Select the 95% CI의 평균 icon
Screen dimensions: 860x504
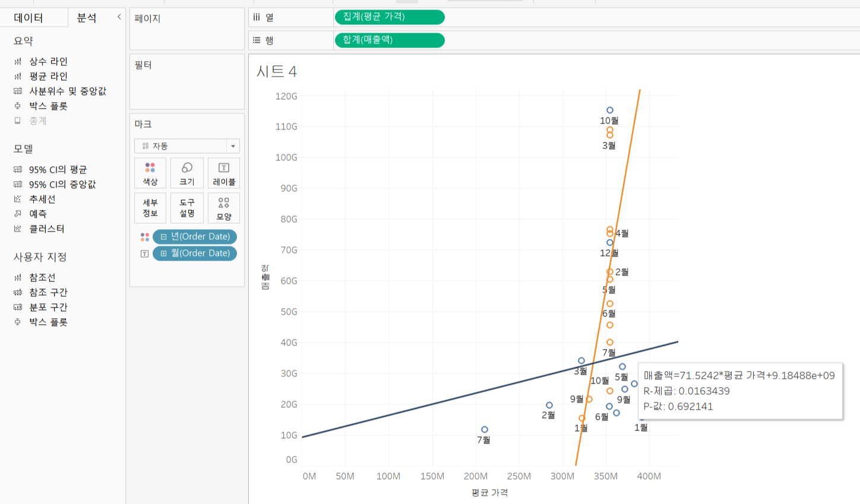click(18, 169)
